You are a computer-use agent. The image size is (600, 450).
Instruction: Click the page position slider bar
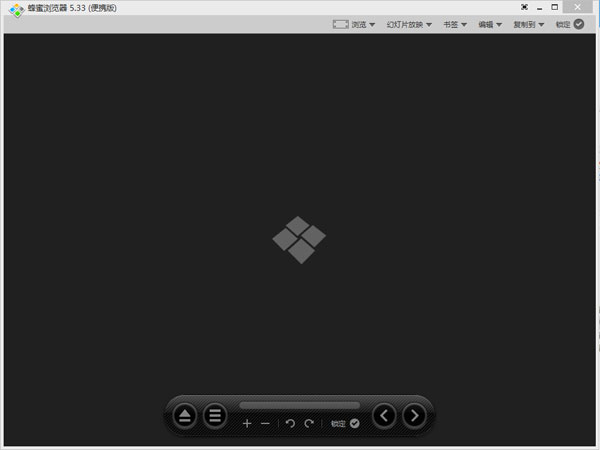pos(300,405)
